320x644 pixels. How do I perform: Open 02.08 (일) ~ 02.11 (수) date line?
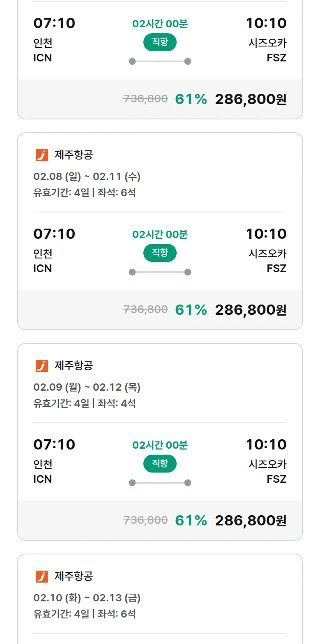tap(87, 177)
